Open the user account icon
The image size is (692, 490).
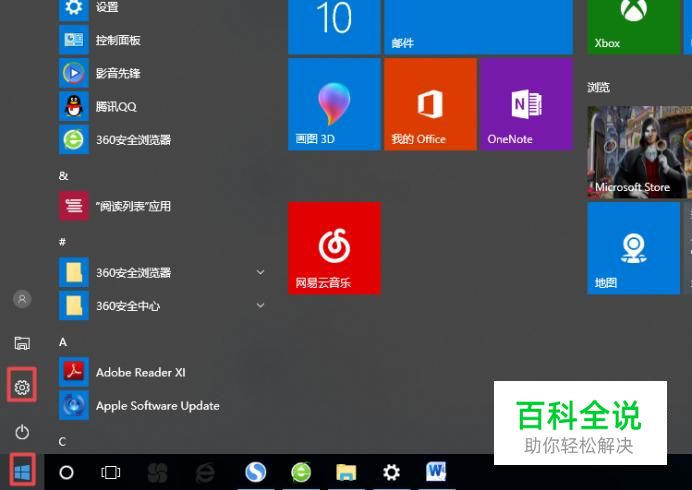22,299
